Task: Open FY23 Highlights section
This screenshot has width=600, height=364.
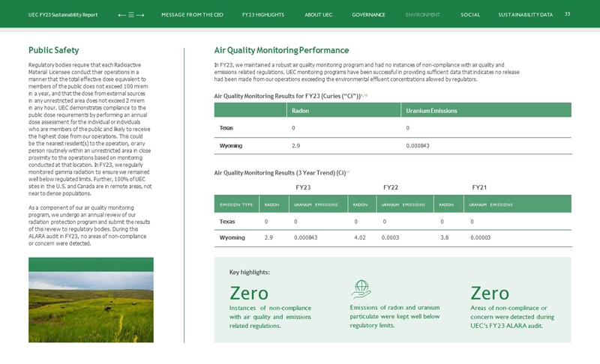Action: tap(262, 15)
